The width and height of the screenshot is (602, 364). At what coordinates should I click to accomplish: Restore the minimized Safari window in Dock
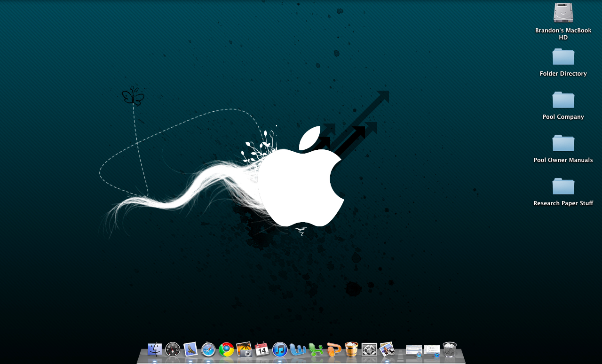click(414, 350)
